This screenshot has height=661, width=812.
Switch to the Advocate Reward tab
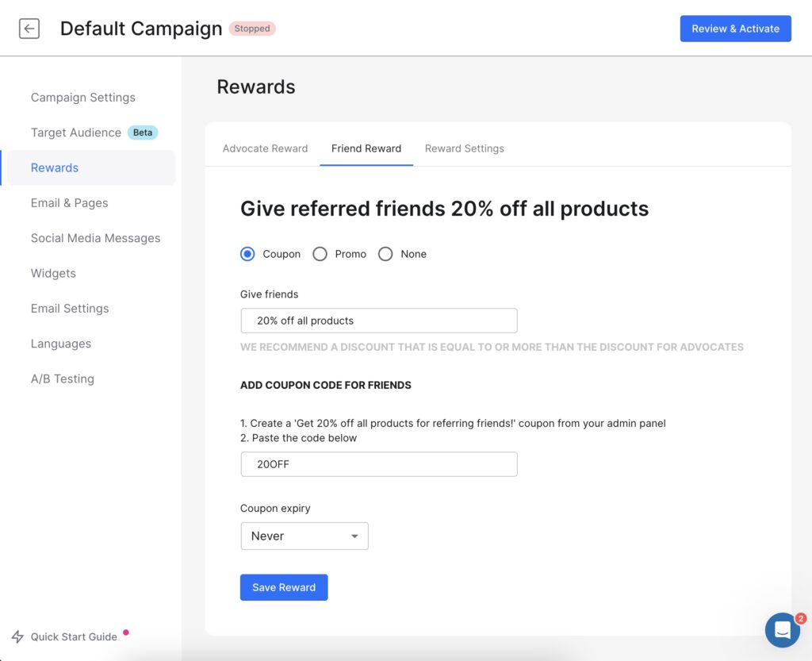[265, 148]
